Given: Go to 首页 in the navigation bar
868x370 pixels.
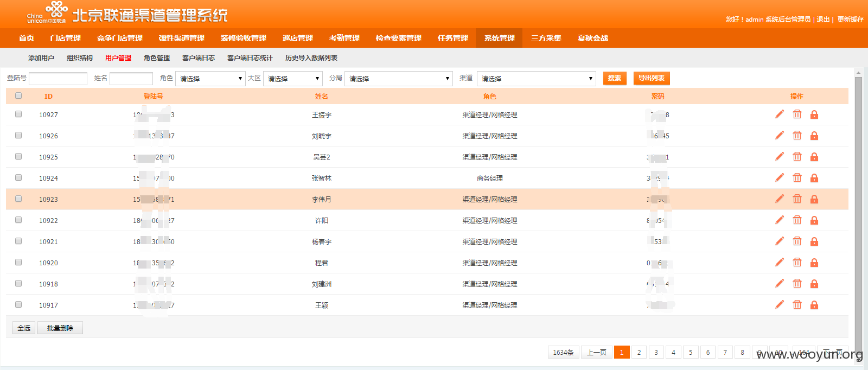Looking at the screenshot, I should 27,38.
